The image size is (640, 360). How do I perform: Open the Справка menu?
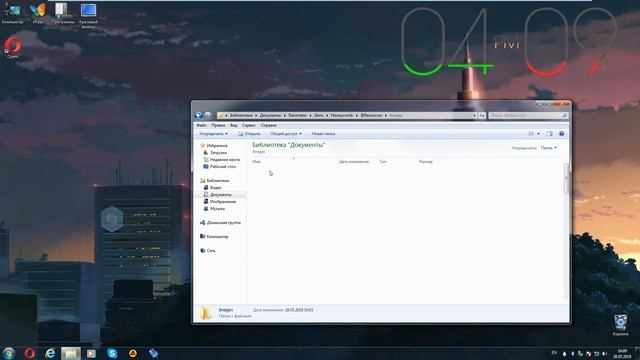(269, 125)
